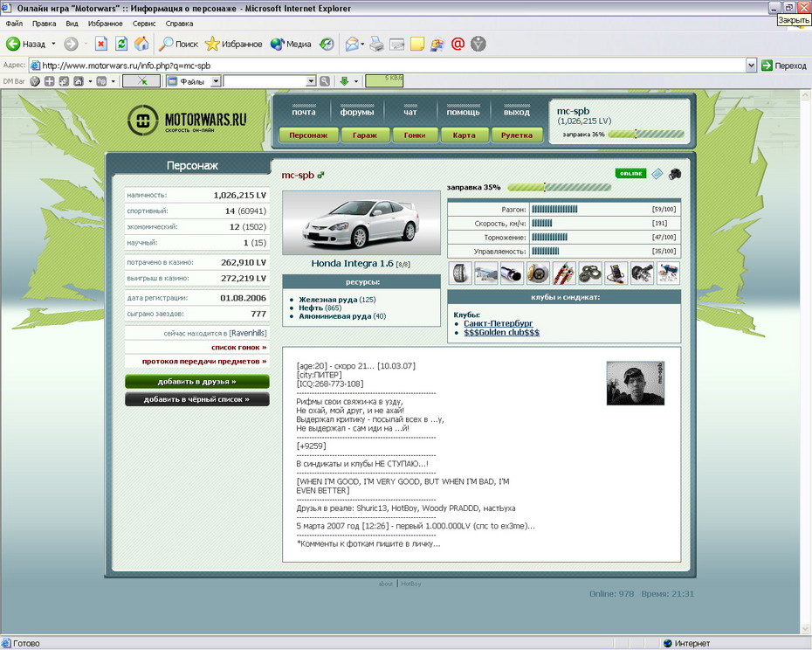Expand the Mail icon dropdown arrow
Screen dimensions: 812x650
362,44
